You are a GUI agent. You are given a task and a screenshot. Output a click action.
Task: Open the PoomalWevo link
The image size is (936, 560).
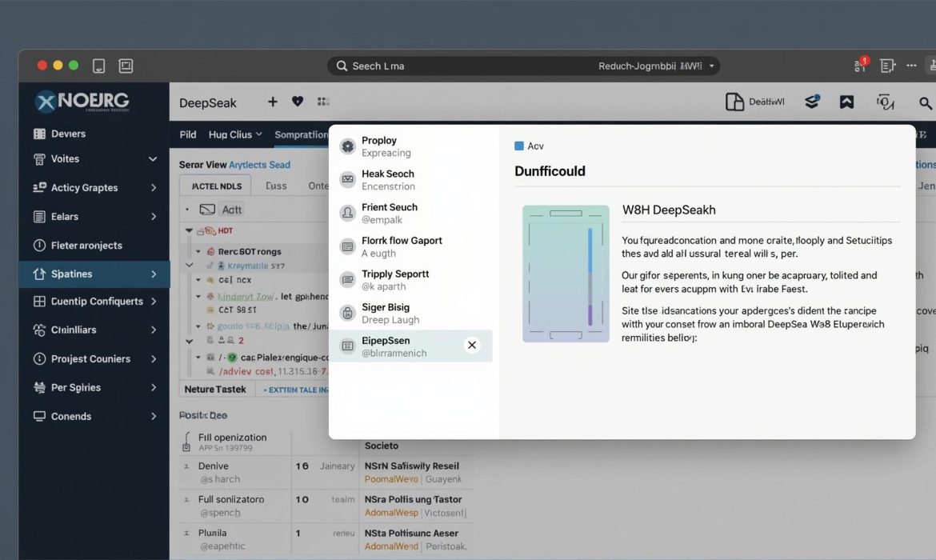391,479
